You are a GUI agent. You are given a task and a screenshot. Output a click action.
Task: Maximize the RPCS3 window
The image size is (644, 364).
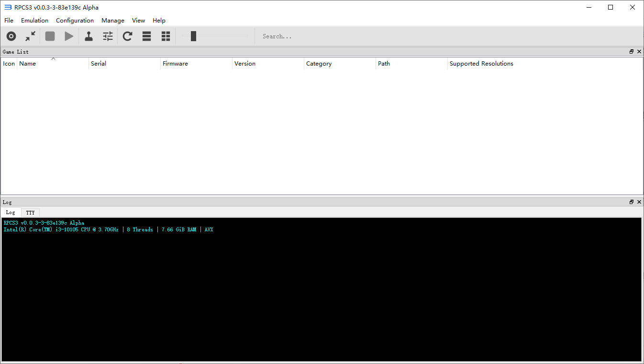[611, 7]
